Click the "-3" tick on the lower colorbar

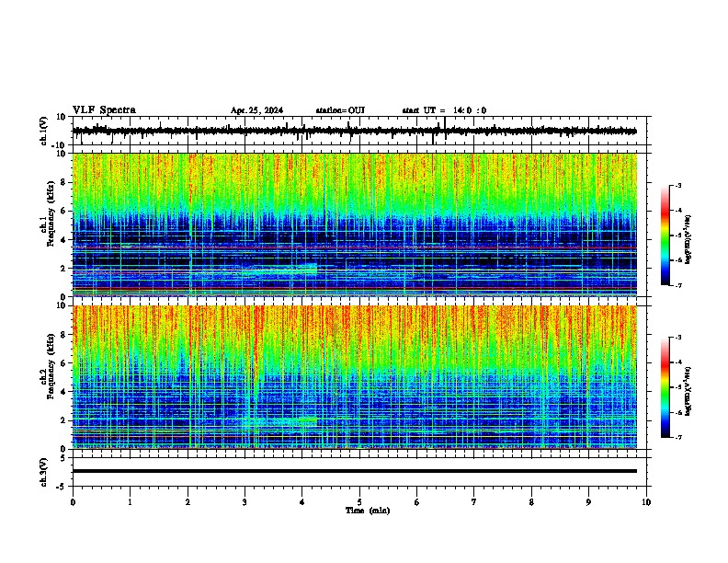tap(677, 338)
